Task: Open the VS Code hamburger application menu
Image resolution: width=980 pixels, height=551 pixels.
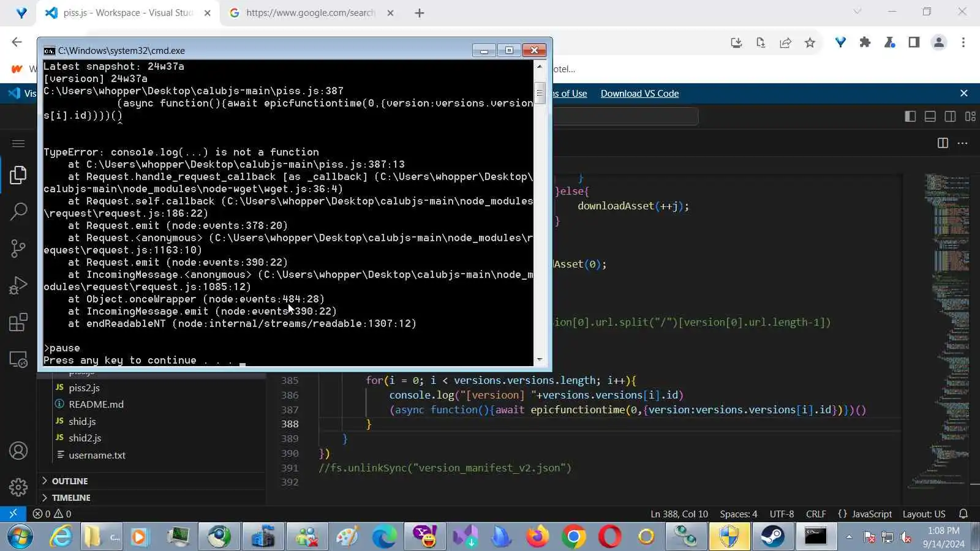Action: point(18,143)
